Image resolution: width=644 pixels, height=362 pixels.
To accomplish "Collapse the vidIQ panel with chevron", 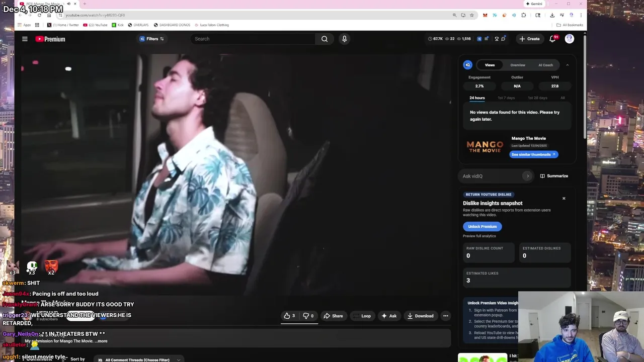I will 567,65.
